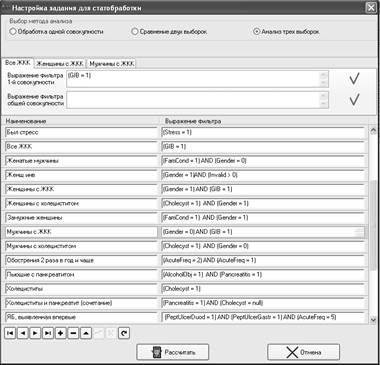Click the AcuteFreq filter expression cell
380x365 pixels.
263,260
